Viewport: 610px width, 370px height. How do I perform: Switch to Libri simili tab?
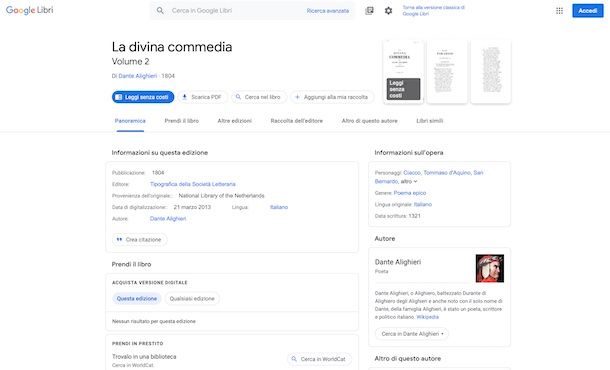429,121
